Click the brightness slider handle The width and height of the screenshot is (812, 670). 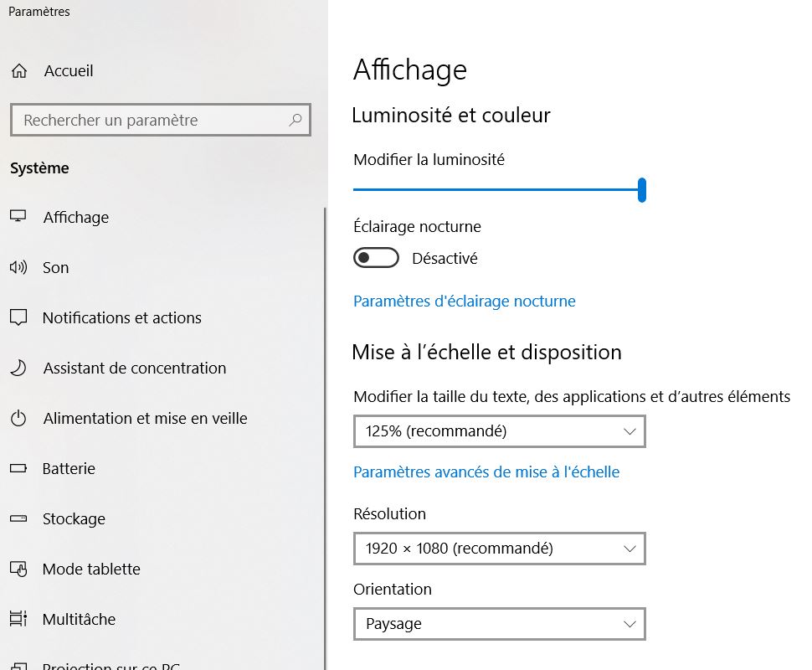point(642,190)
